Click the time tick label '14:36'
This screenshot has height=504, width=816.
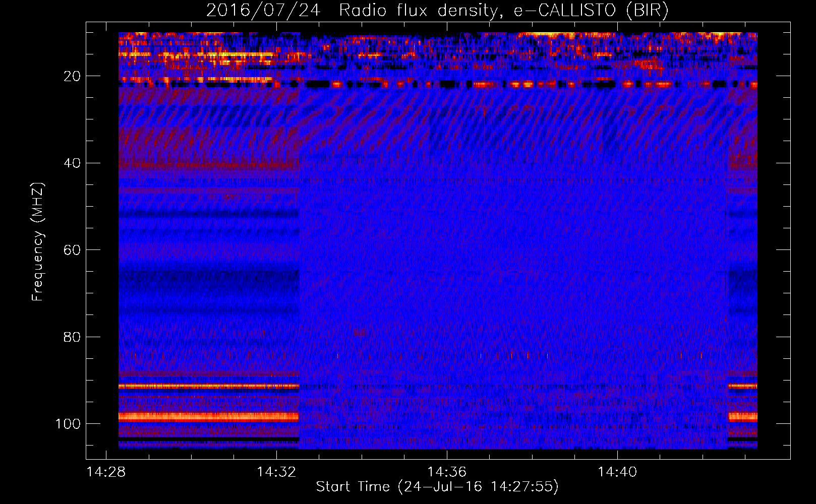pyautogui.click(x=447, y=472)
